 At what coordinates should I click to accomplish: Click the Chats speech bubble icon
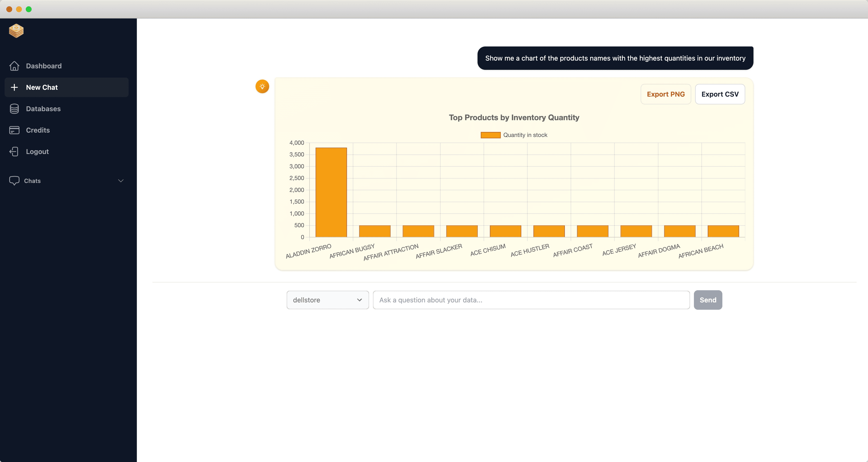pos(14,181)
